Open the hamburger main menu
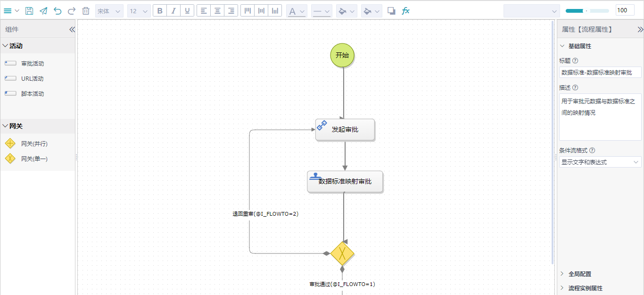 pos(11,11)
